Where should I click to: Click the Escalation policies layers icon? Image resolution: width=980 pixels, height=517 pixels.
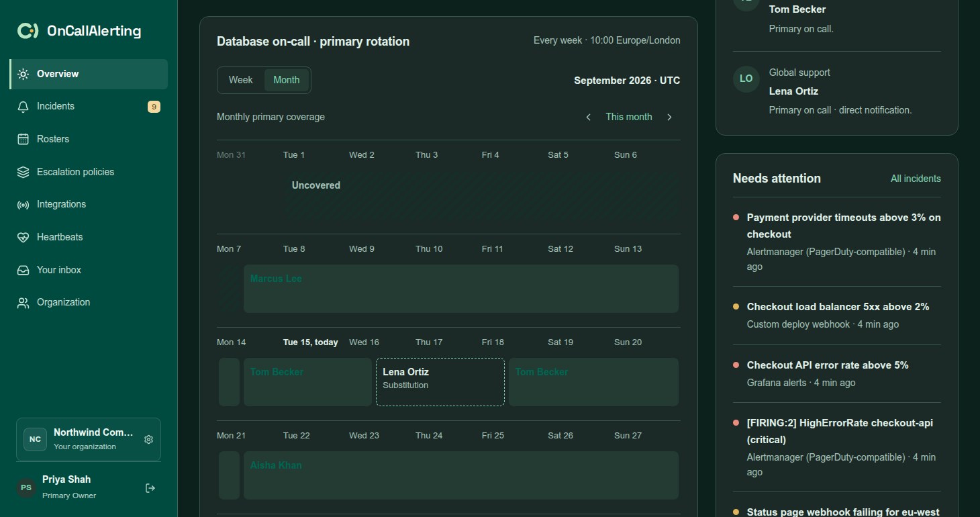23,172
